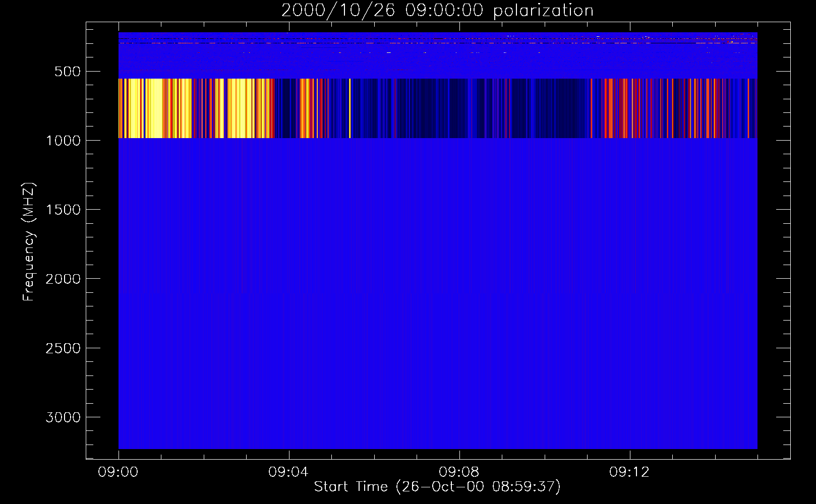Click the single yellow line between 09:04 and 09:08
The width and height of the screenshot is (816, 504).
(x=349, y=108)
